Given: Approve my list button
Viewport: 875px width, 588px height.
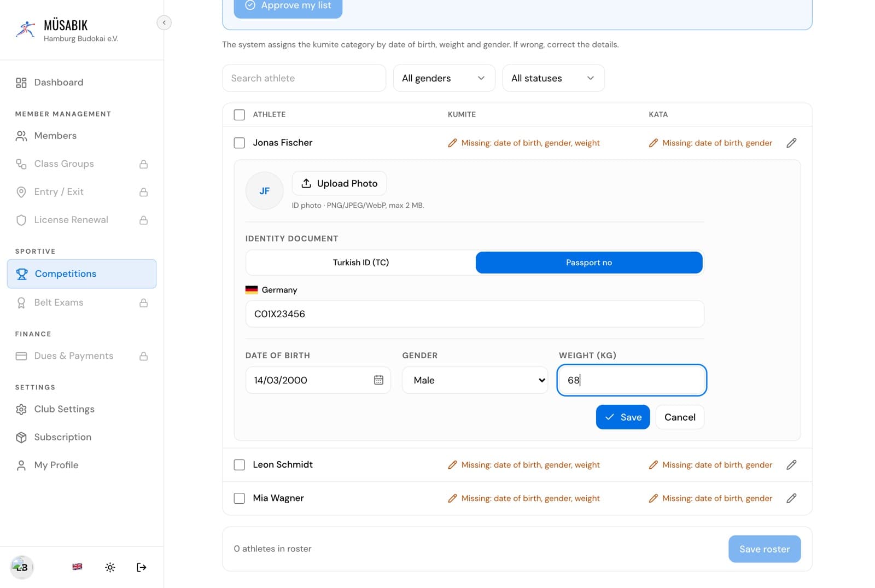Looking at the screenshot, I should point(288,7).
